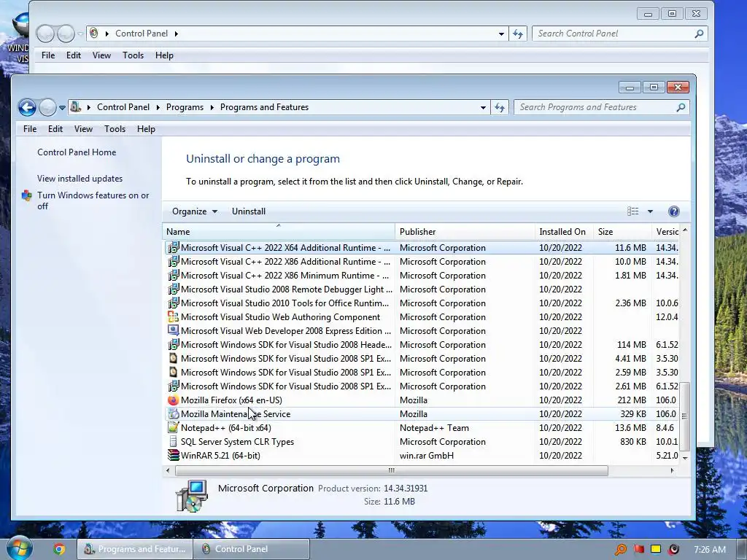Viewport: 747px width, 560px height.
Task: Click the scroll right arrow of horizontal scrollbar
Action: 672,471
